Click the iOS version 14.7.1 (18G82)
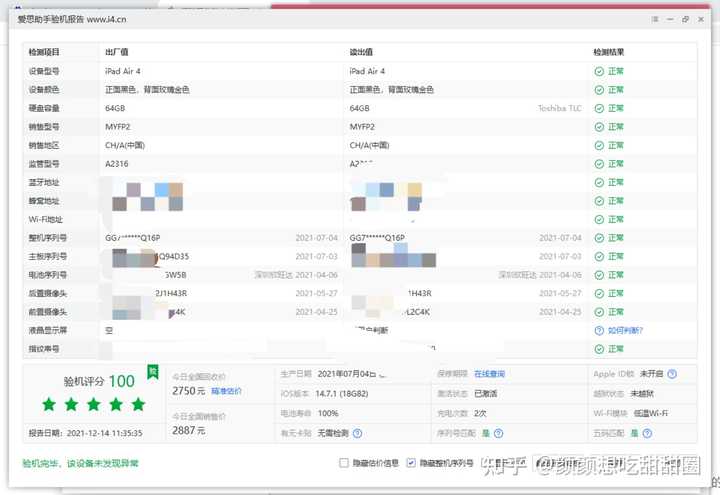Viewport: 720px width, 495px height. point(342,394)
